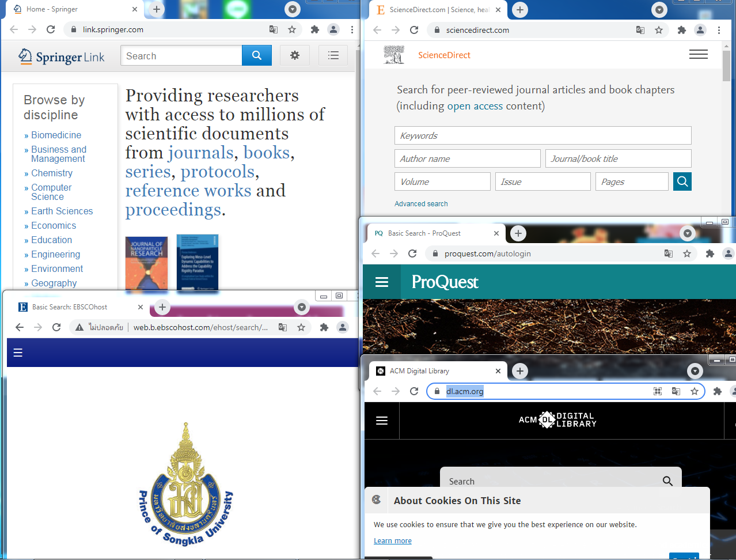Click the Prince of Songkla University logo
Viewport: 736px width, 560px height.
pos(186,485)
